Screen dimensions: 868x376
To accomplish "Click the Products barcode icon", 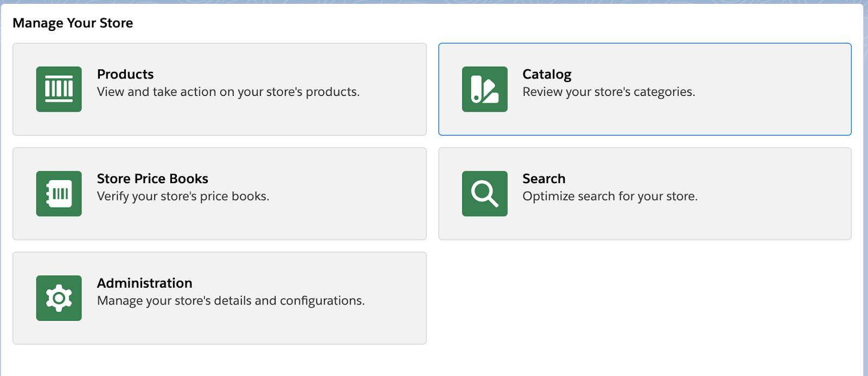I will click(59, 89).
